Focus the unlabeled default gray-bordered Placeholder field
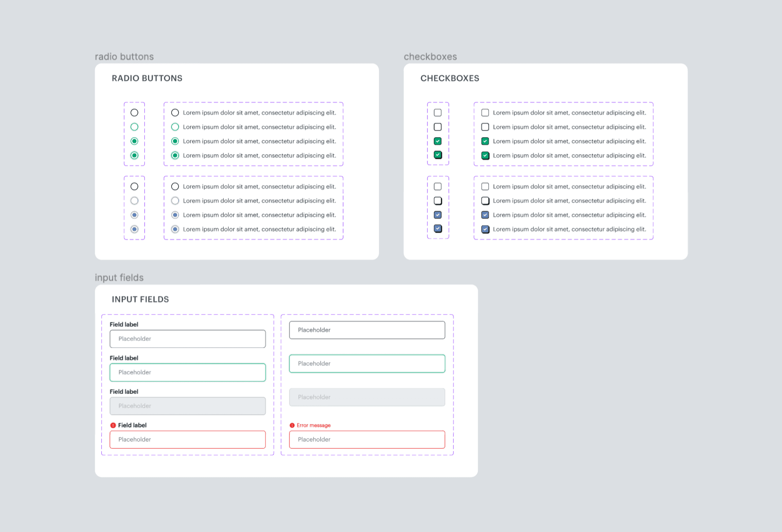The height and width of the screenshot is (532, 782). tap(367, 330)
